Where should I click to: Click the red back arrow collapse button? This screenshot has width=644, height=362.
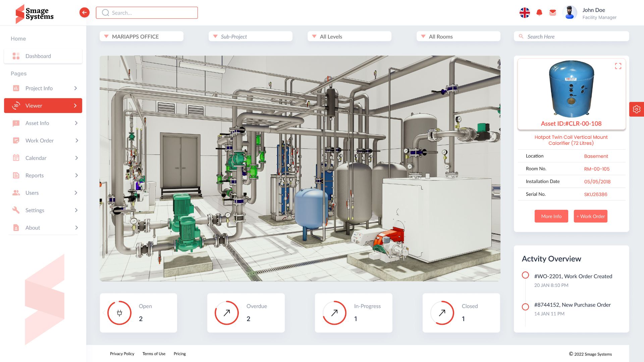pos(85,13)
